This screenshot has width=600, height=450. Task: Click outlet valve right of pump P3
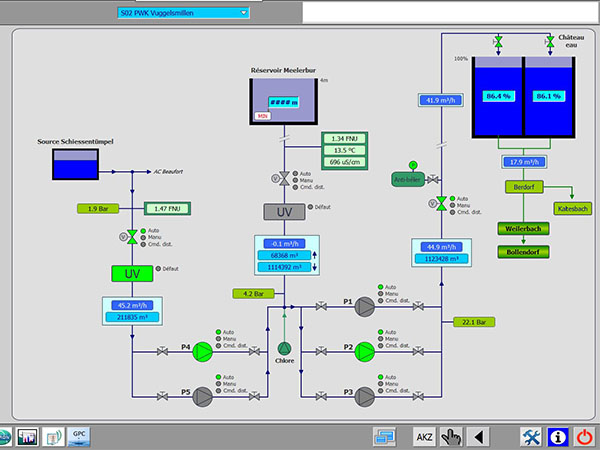click(418, 396)
